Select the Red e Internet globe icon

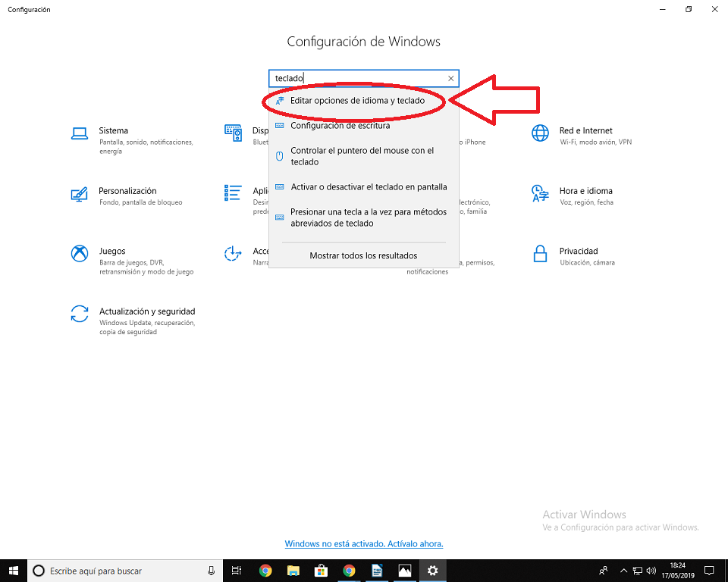click(539, 133)
